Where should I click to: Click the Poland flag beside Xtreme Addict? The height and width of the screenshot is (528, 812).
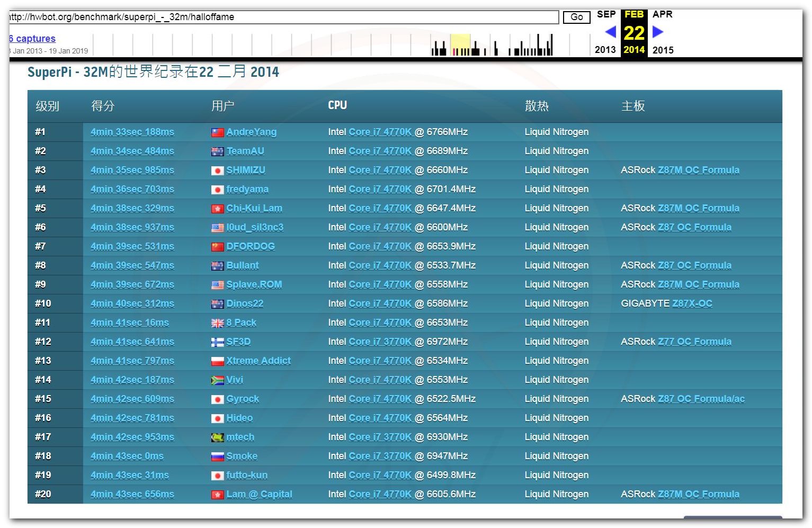coord(217,361)
